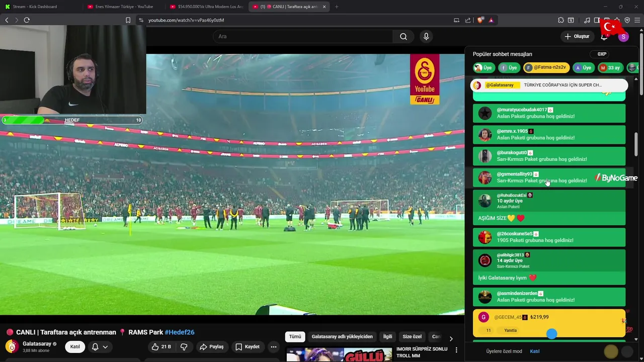Click the @burakogutt0 username in chat
Screen dimensions: 644x362
[x=512, y=152]
